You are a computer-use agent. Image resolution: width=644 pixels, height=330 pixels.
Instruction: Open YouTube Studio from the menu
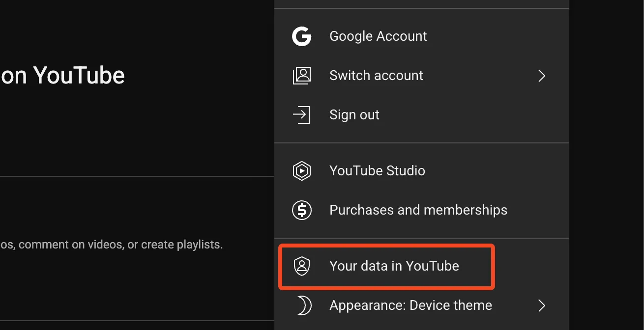click(377, 170)
